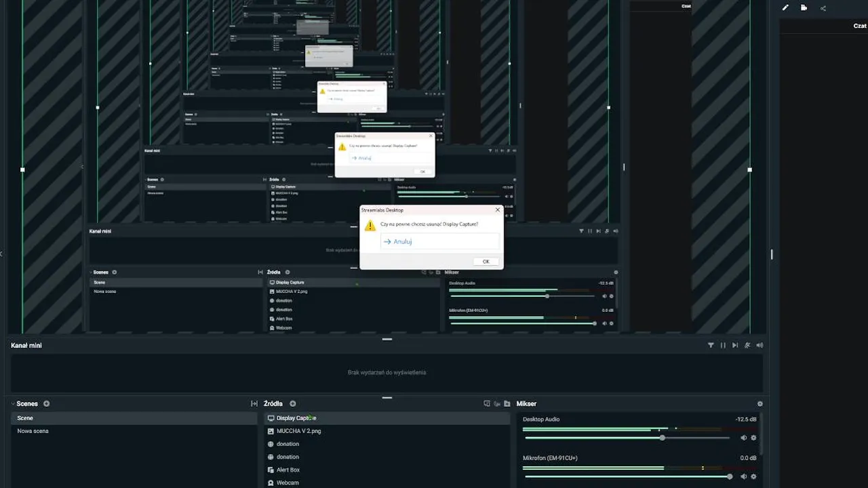Click OK in the largest Streamlabs Desktop dialog
868x488 pixels.
(x=486, y=262)
